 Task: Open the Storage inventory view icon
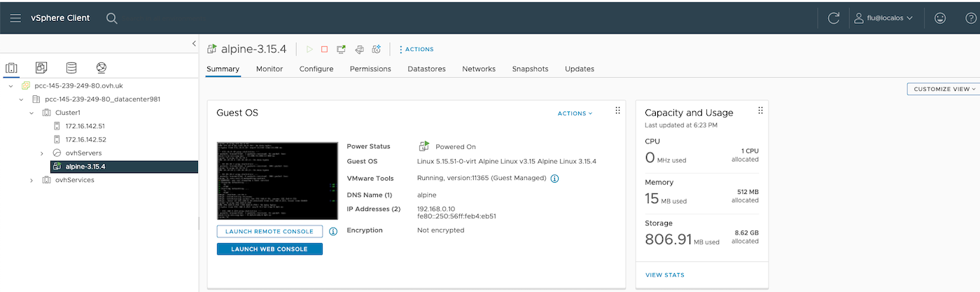tap(71, 68)
